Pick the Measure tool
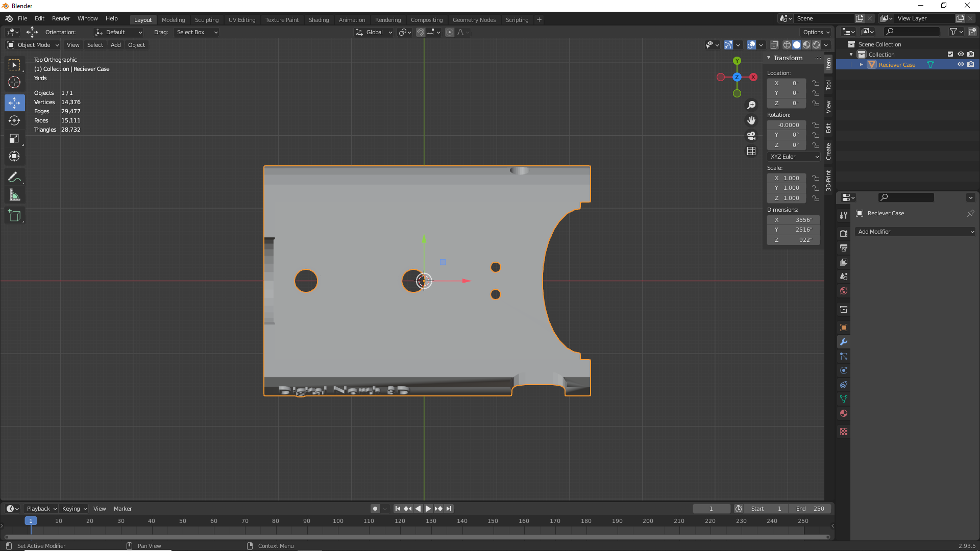This screenshot has width=980, height=551. [x=14, y=195]
